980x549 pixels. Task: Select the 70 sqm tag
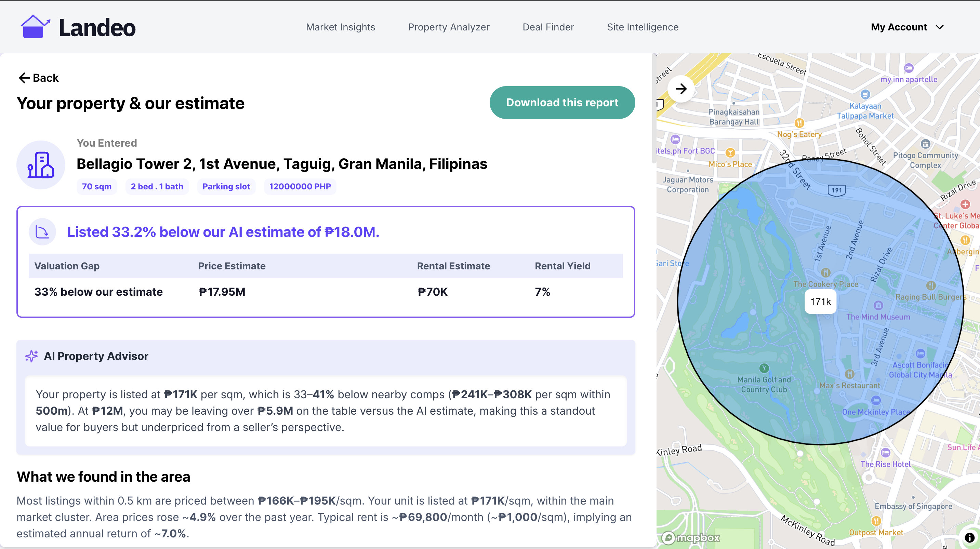[x=96, y=186]
